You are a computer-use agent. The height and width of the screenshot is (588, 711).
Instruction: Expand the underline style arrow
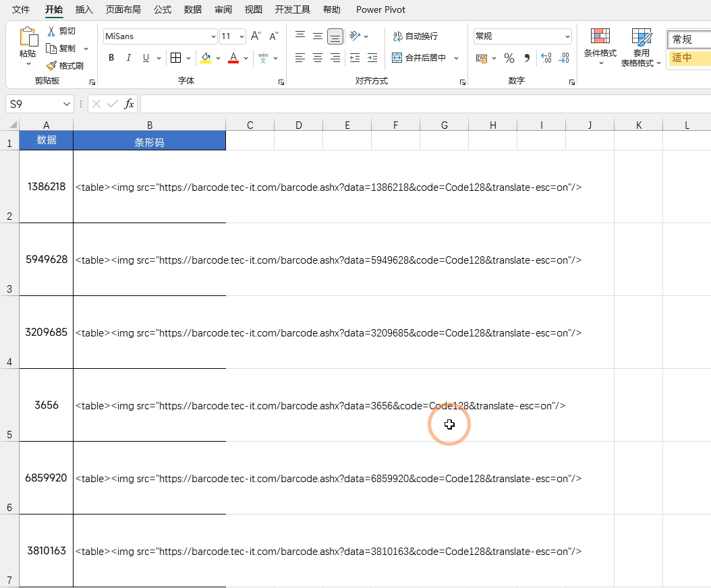pos(159,58)
